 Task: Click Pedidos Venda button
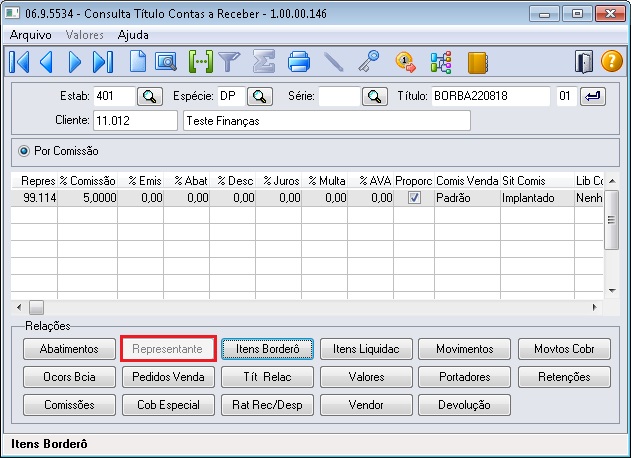point(168,377)
